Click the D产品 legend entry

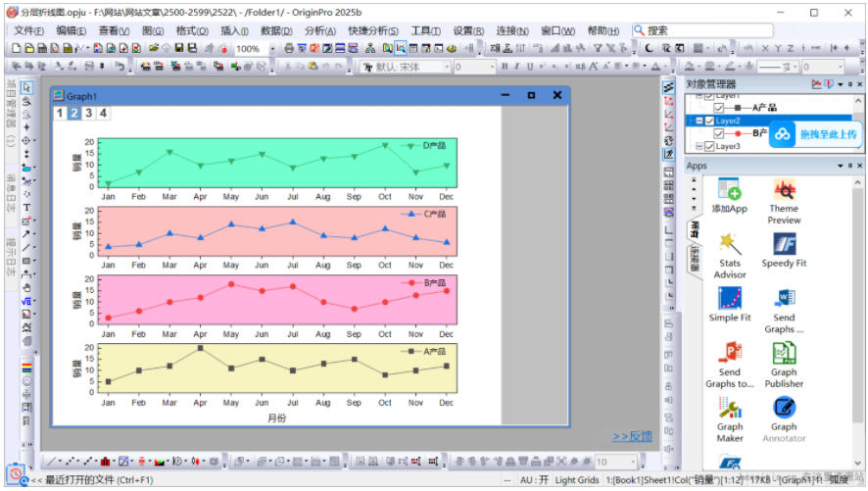(x=424, y=146)
